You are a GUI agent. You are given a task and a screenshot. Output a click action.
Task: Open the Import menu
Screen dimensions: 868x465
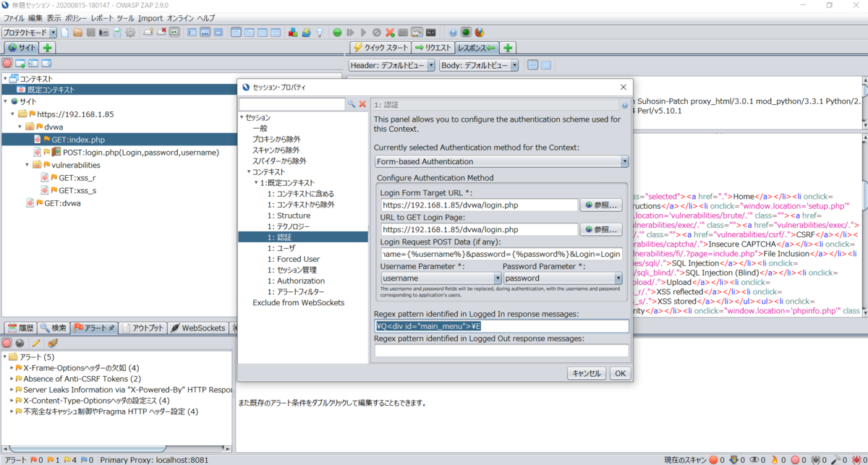click(x=150, y=17)
